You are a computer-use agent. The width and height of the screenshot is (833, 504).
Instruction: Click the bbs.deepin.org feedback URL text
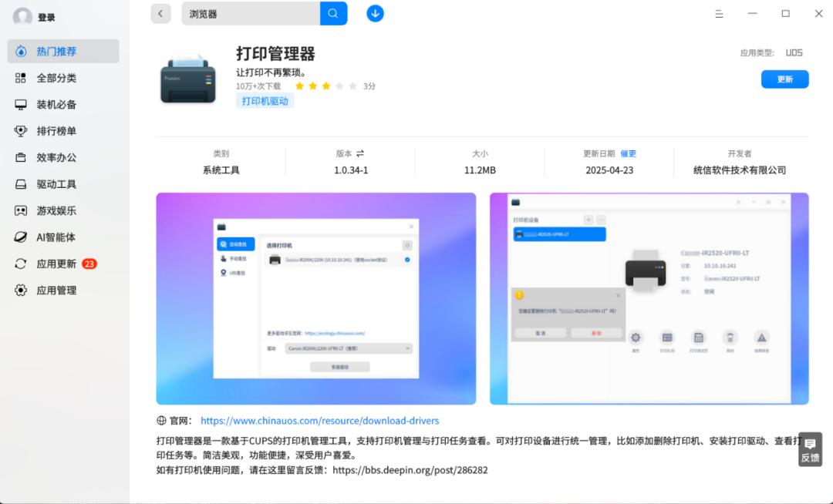coord(410,470)
